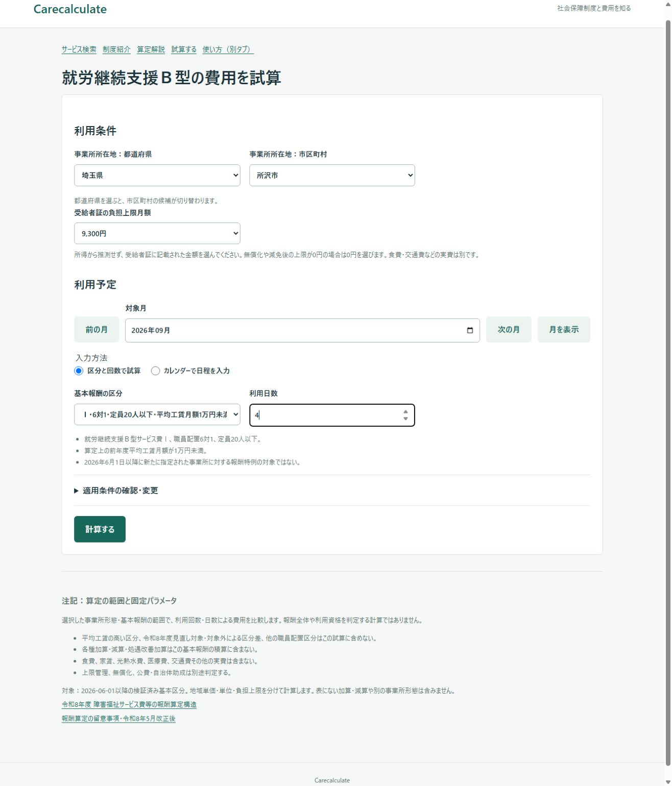
Task: Go to サービス検索 nav link
Action: click(x=79, y=50)
